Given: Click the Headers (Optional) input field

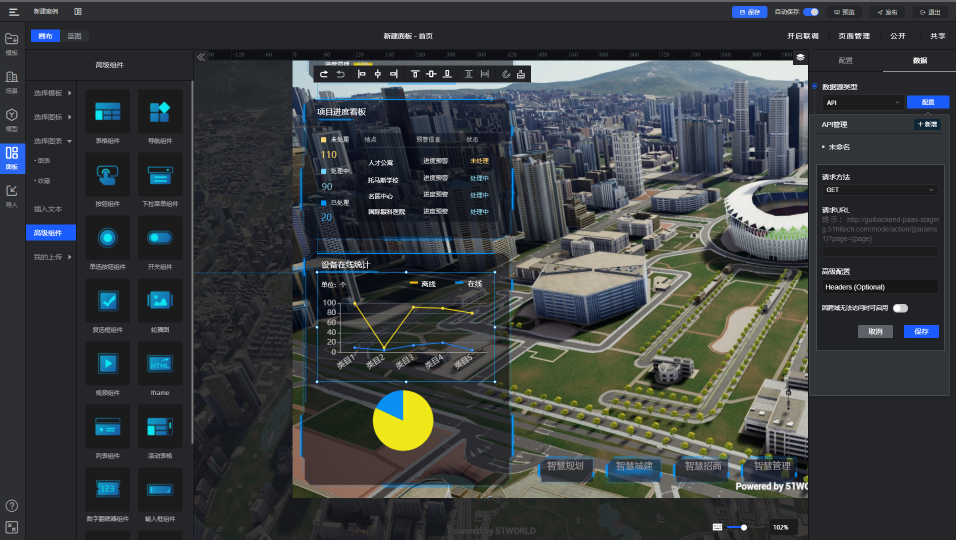Looking at the screenshot, I should pyautogui.click(x=880, y=287).
